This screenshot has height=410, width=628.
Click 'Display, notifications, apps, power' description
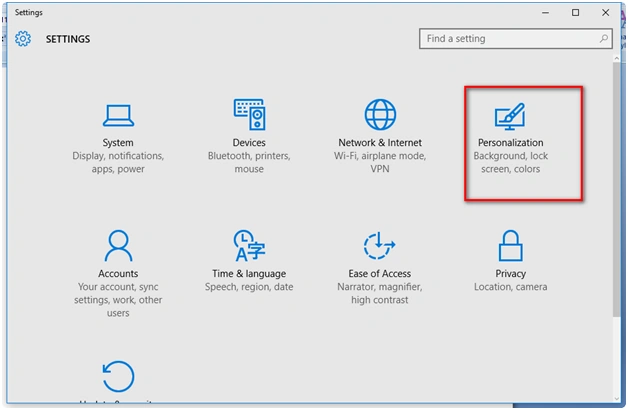(118, 162)
